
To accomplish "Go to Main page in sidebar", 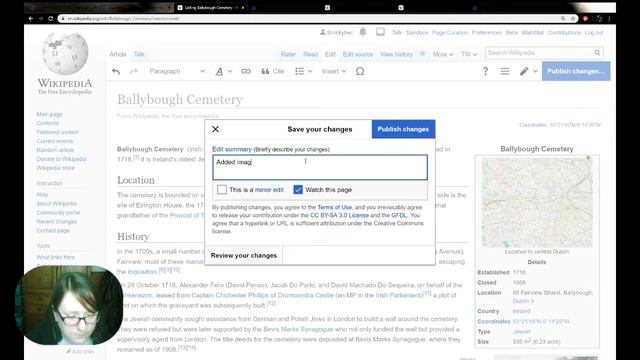I will click(x=49, y=114).
